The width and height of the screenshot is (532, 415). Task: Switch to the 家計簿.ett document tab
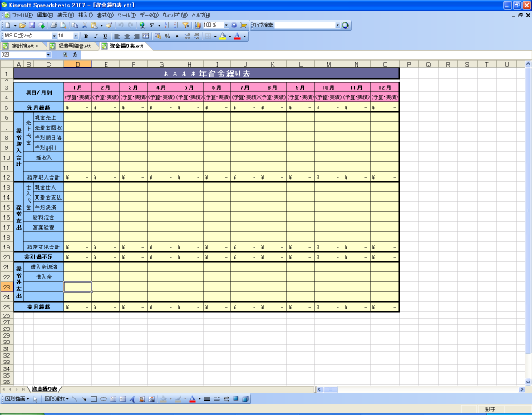pos(23,46)
